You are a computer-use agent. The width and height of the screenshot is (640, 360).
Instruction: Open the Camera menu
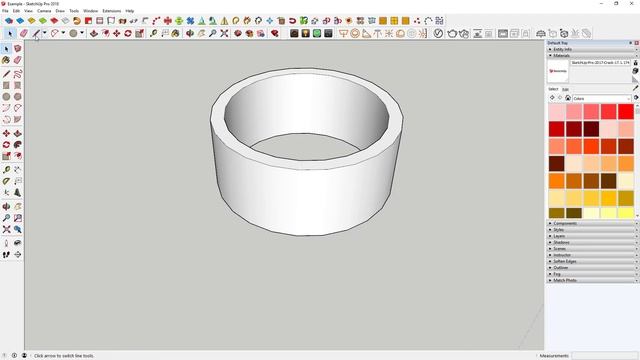point(44,11)
